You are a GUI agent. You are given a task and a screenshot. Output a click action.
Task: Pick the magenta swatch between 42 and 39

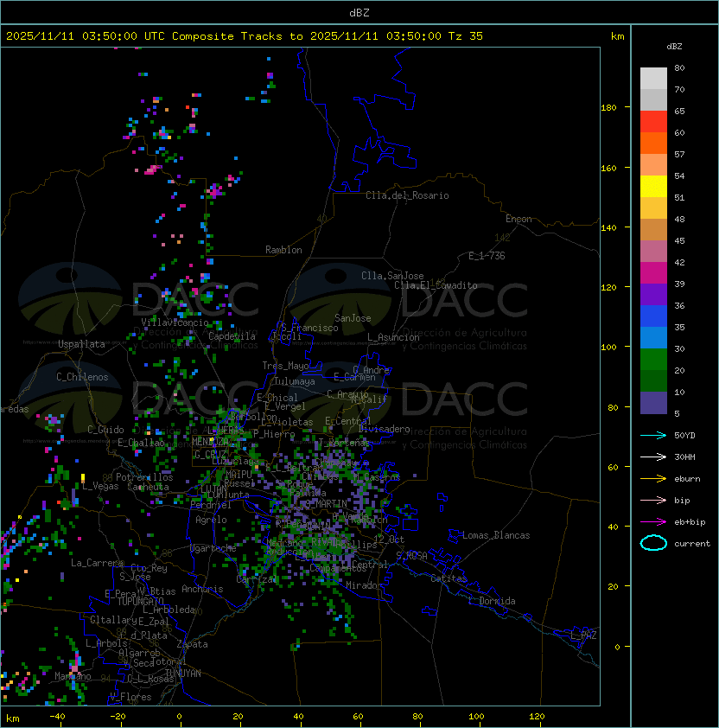pos(653,273)
